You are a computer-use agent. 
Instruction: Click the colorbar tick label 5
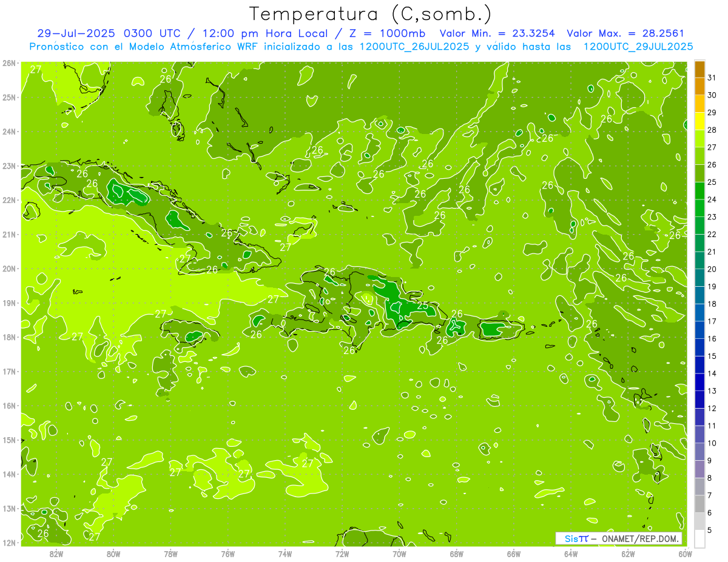(x=710, y=530)
